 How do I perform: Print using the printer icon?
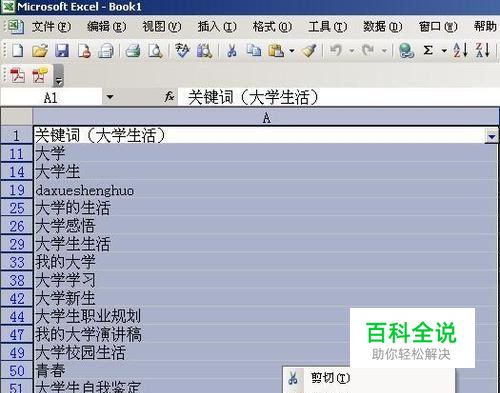point(133,51)
